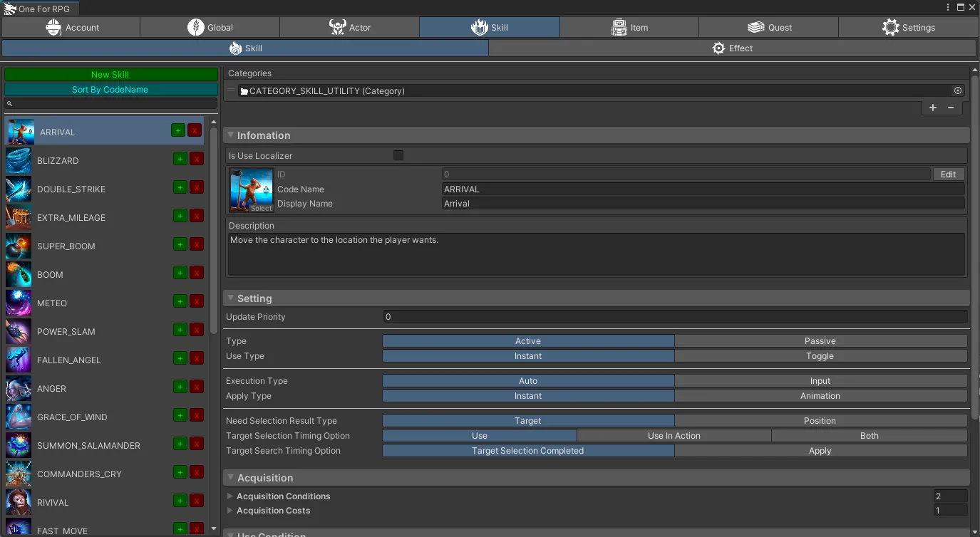Click the BLIZZARD skill icon

point(19,161)
